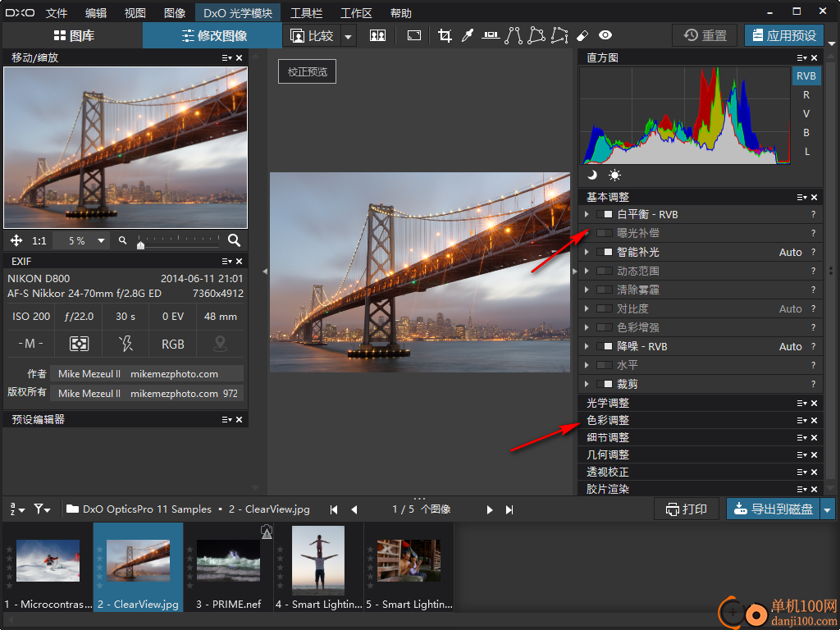The image size is (840, 630).
Task: Close the 直方图 histogram panel
Action: pos(815,58)
